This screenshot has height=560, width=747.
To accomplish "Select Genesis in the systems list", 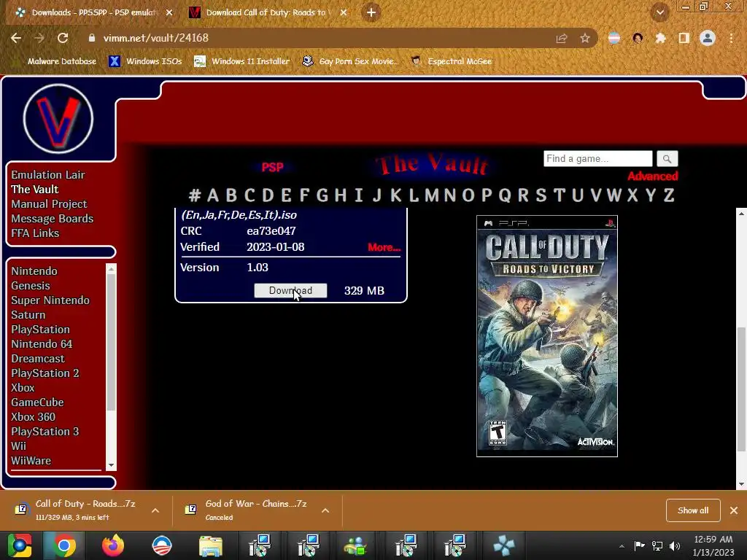I will [31, 286].
